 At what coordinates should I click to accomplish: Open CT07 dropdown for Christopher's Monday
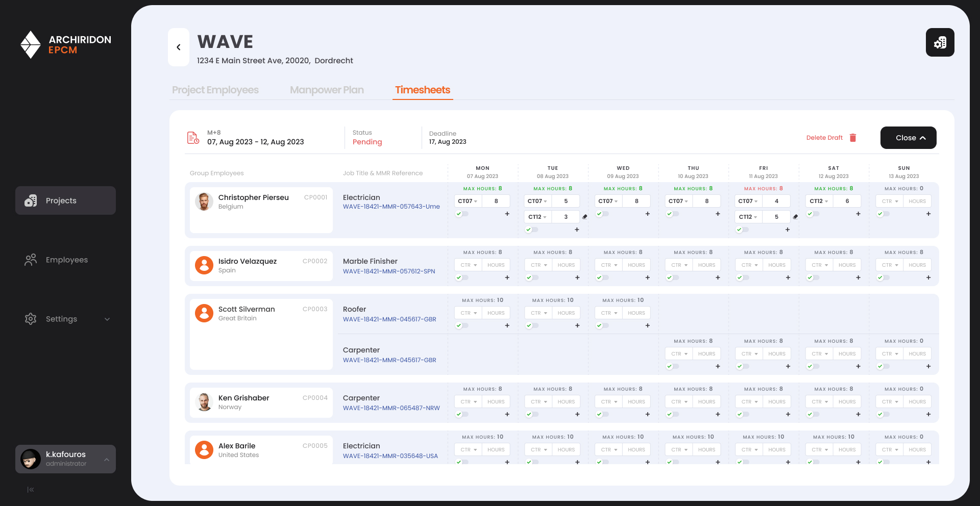tap(468, 201)
